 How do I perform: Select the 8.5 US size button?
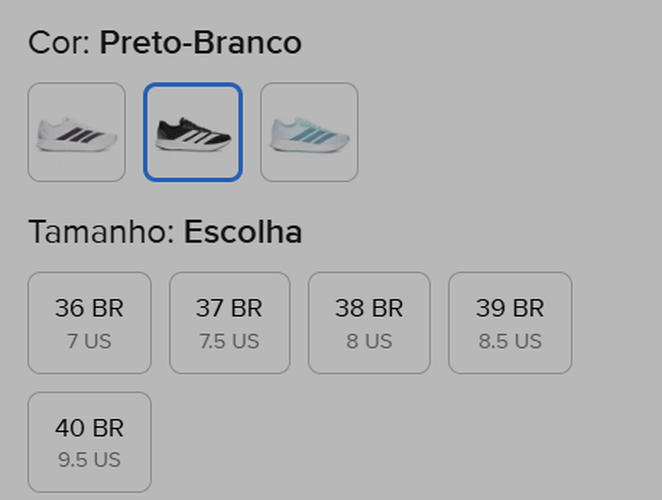tap(510, 341)
